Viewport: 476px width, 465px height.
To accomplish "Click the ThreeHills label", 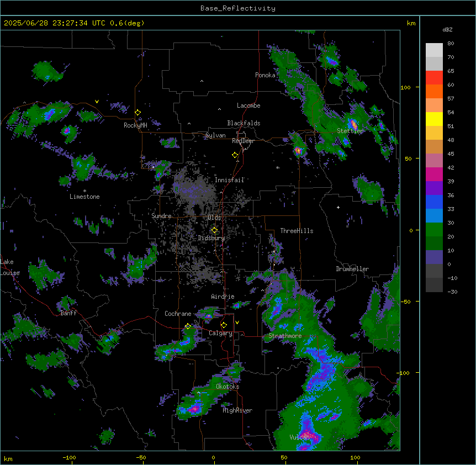I will click(x=297, y=231).
